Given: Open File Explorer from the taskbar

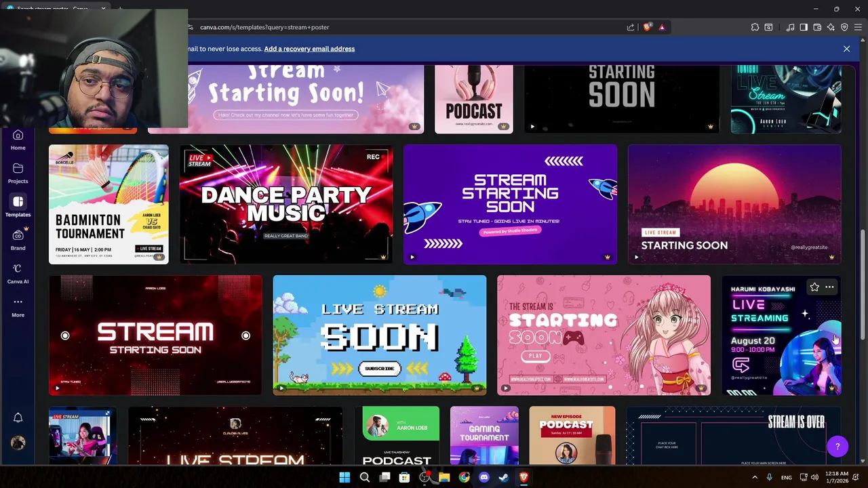Looking at the screenshot, I should pyautogui.click(x=444, y=477).
